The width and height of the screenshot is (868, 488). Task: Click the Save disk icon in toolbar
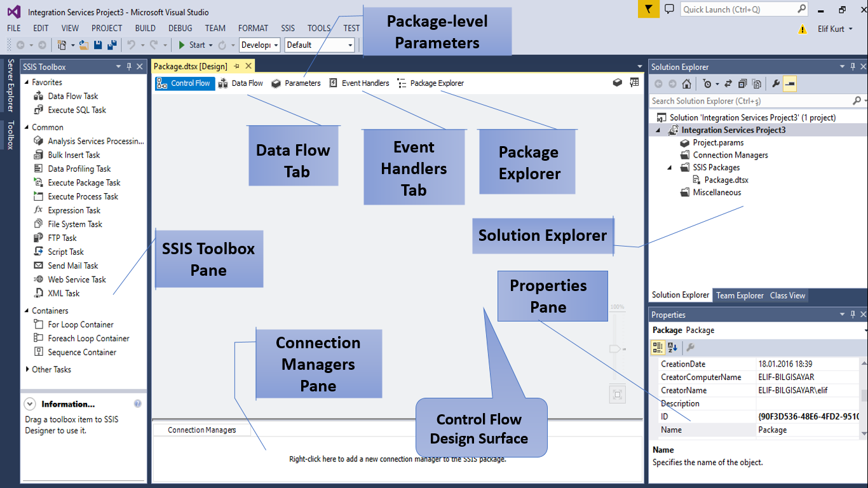pyautogui.click(x=98, y=45)
